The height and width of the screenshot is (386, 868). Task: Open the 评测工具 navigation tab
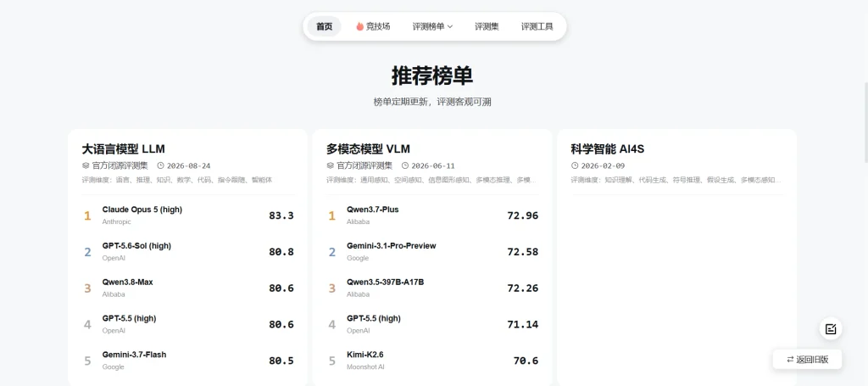pyautogui.click(x=537, y=26)
